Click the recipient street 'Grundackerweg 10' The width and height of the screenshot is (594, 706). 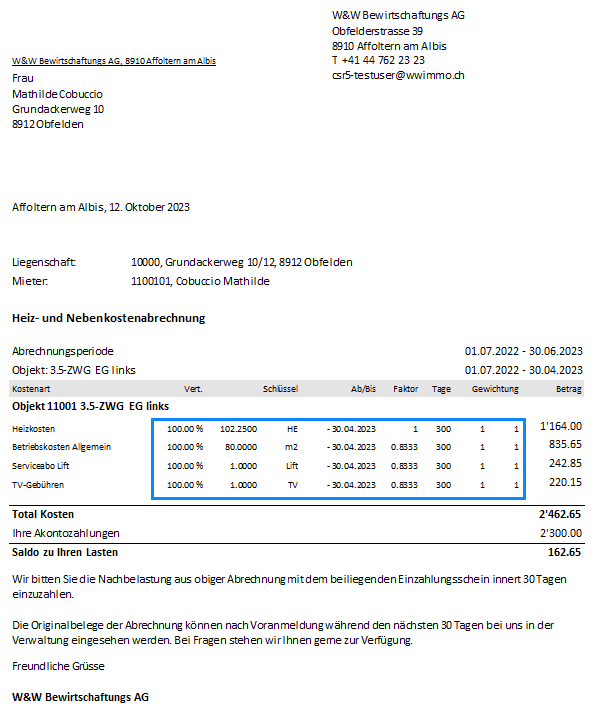[58, 109]
